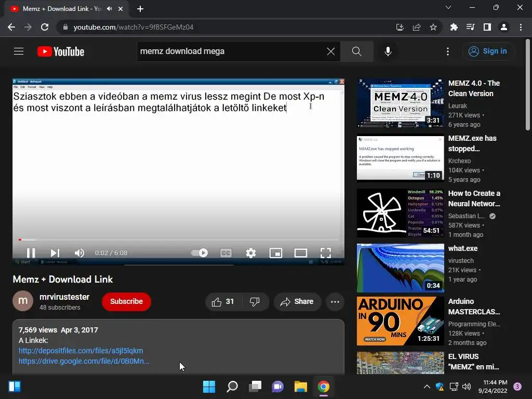
Task: Show hidden system tray icons
Action: [427, 387]
